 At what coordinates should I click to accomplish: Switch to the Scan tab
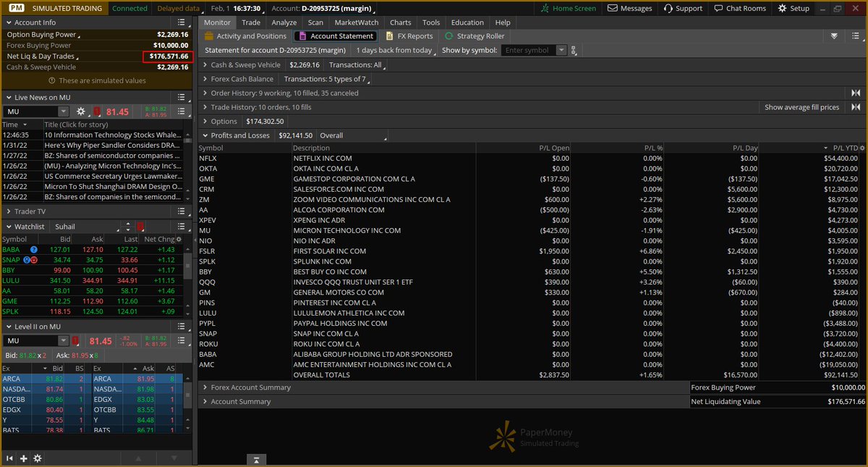(315, 22)
